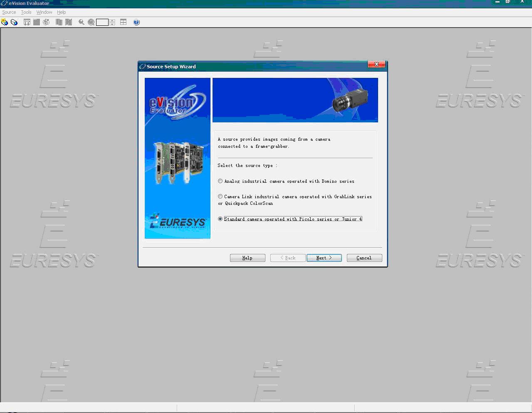Select Camera Link GrabLink series option
Image resolution: width=532 pixels, height=413 pixels.
tap(220, 197)
